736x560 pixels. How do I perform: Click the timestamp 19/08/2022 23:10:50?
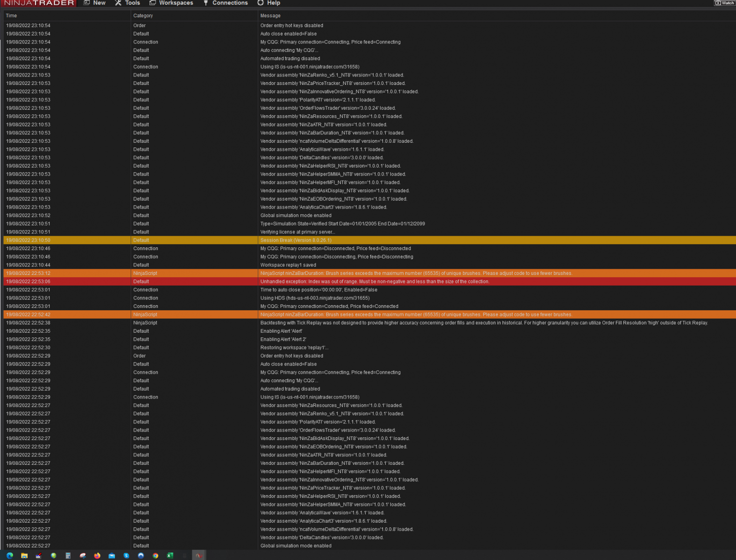[28, 240]
